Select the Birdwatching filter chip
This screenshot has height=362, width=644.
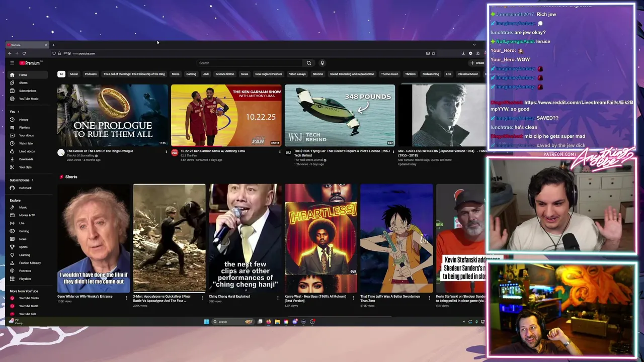tap(431, 74)
